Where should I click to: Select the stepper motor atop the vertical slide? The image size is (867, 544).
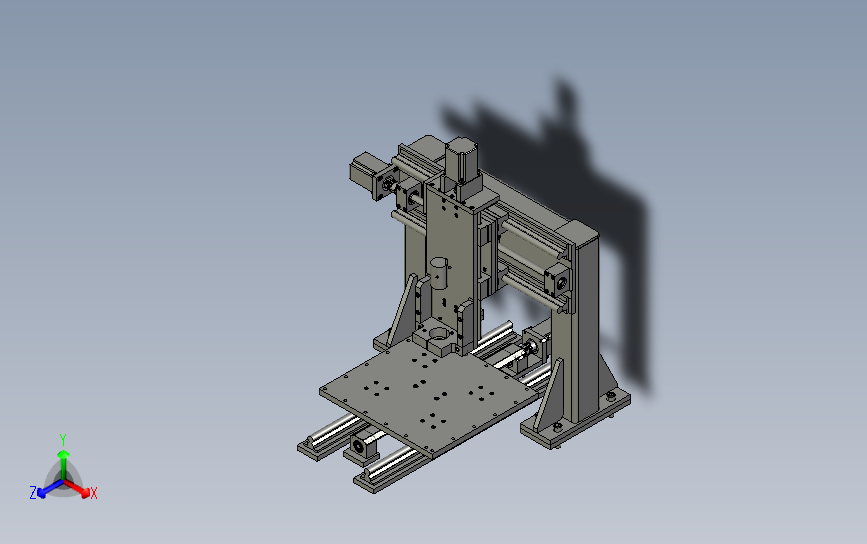pyautogui.click(x=461, y=160)
